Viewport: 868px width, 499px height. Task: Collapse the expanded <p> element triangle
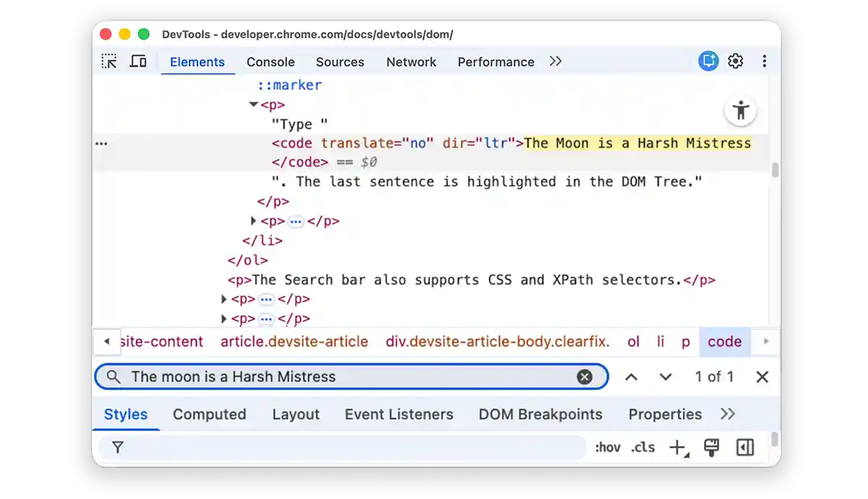[253, 104]
